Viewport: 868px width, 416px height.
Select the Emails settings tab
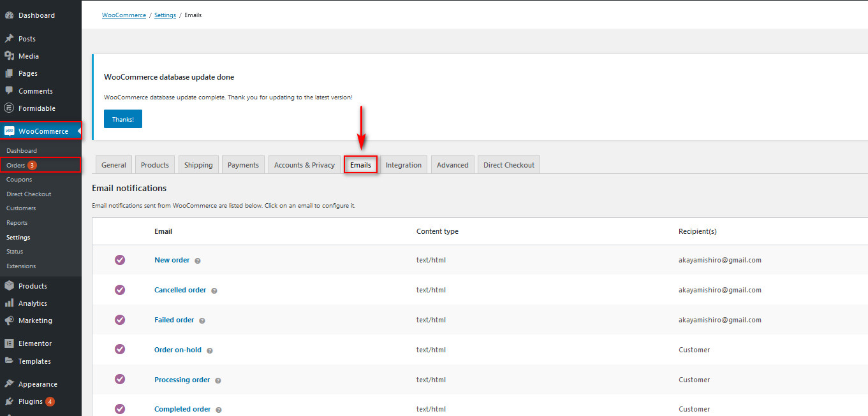pyautogui.click(x=360, y=165)
